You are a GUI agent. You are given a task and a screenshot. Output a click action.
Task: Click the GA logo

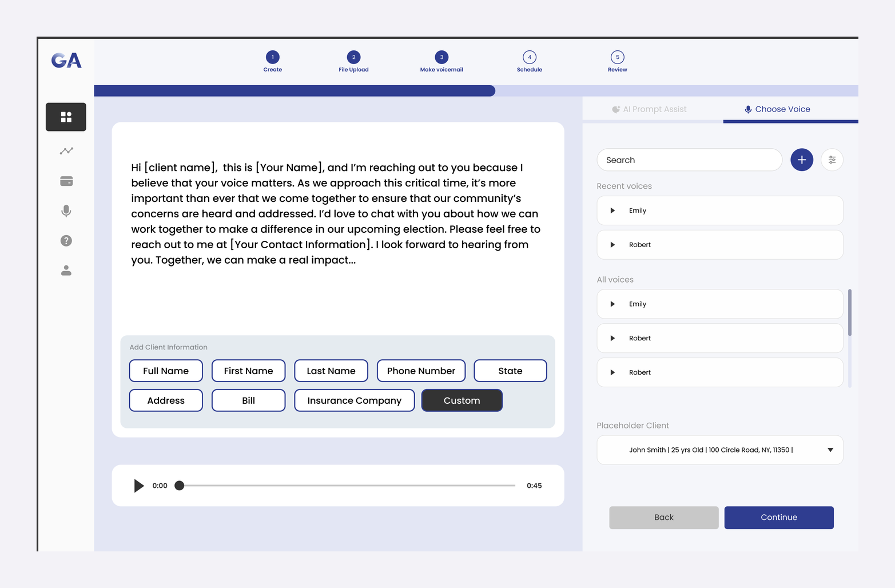click(x=66, y=61)
